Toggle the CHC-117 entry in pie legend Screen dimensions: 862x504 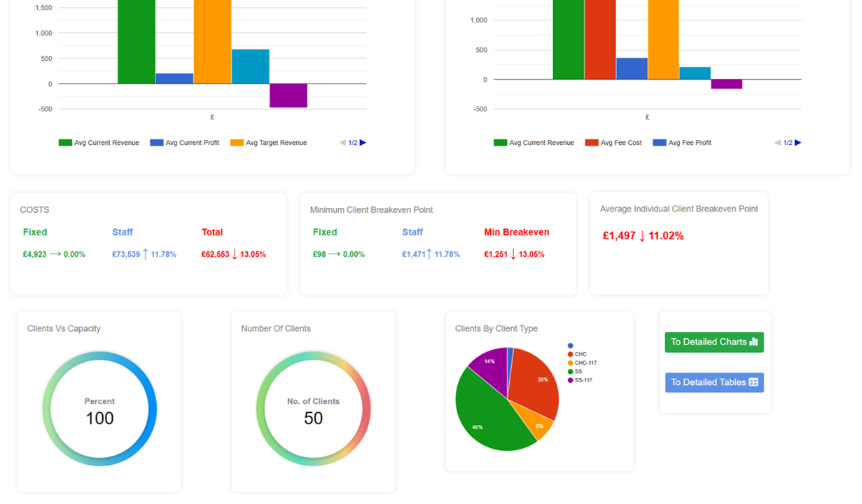(x=585, y=363)
